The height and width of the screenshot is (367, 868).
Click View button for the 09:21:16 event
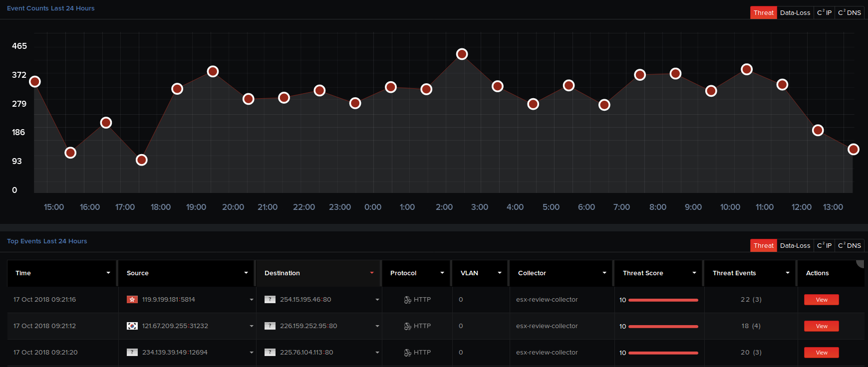[x=821, y=300]
